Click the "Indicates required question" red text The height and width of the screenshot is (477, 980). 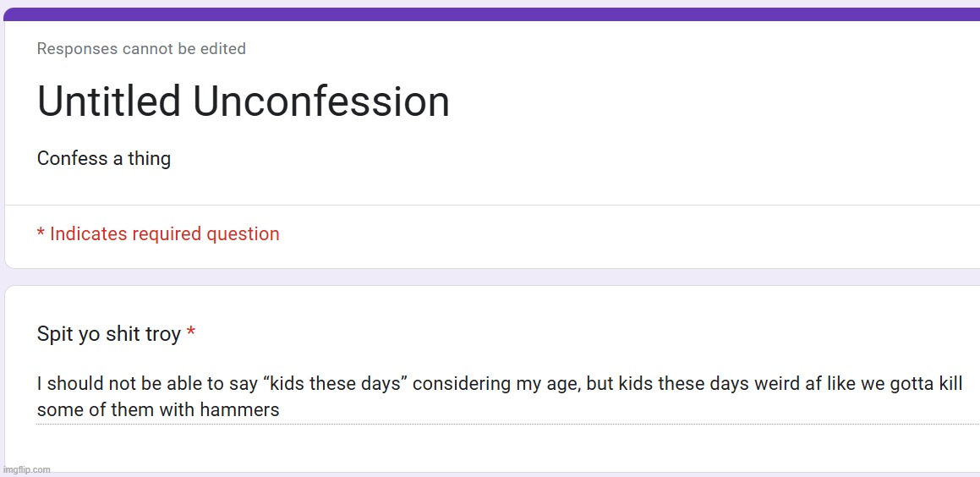pyautogui.click(x=164, y=233)
